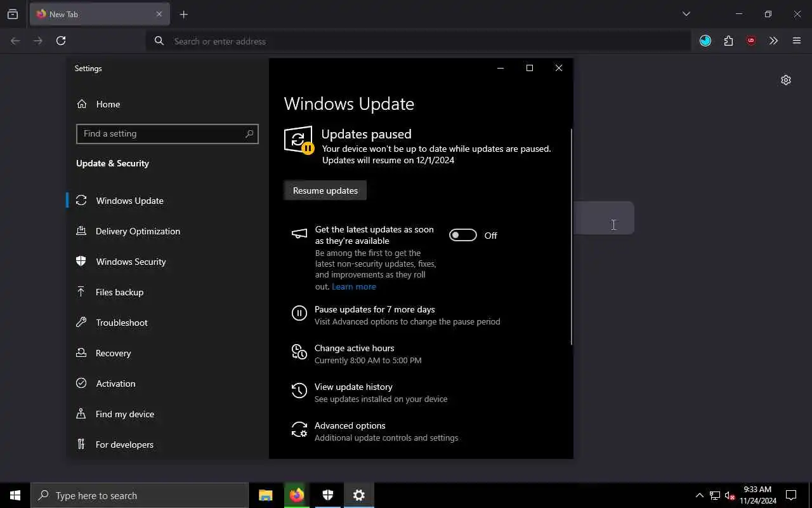Open Change active hours
The image size is (812, 508).
tap(354, 348)
